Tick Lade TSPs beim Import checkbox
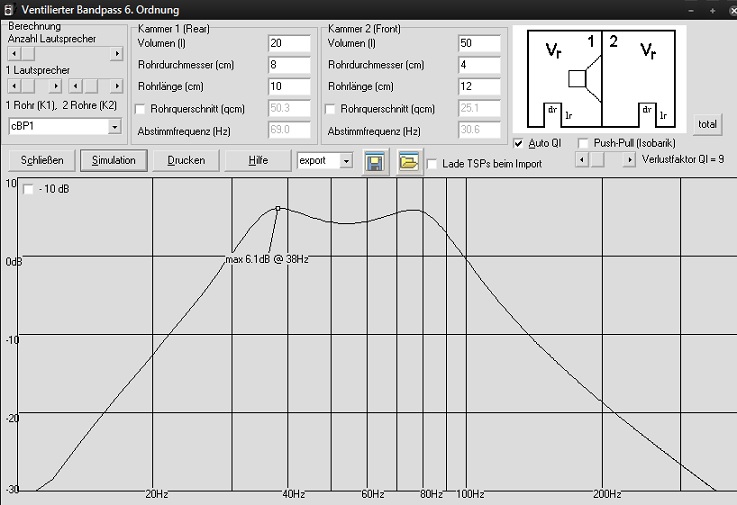The width and height of the screenshot is (737, 505). [x=431, y=164]
